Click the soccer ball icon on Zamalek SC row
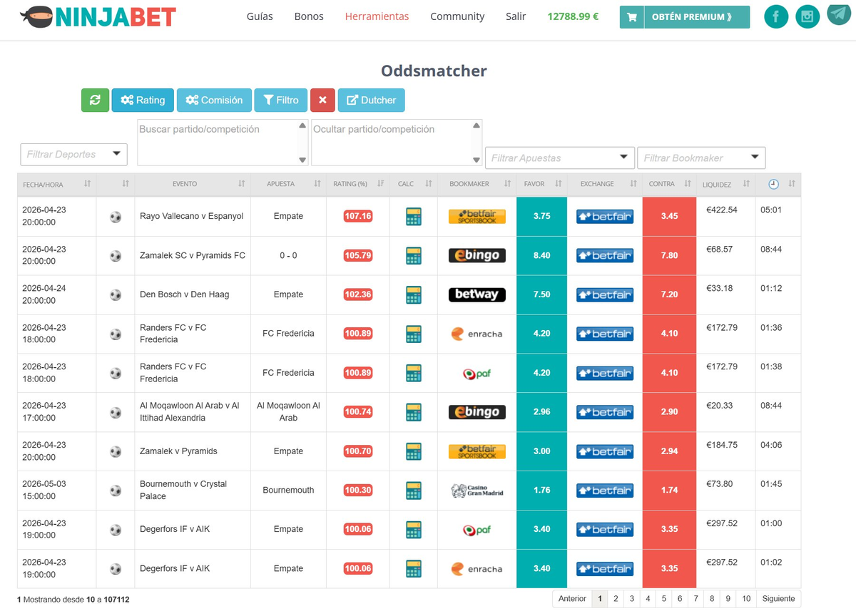856x616 pixels. [115, 255]
